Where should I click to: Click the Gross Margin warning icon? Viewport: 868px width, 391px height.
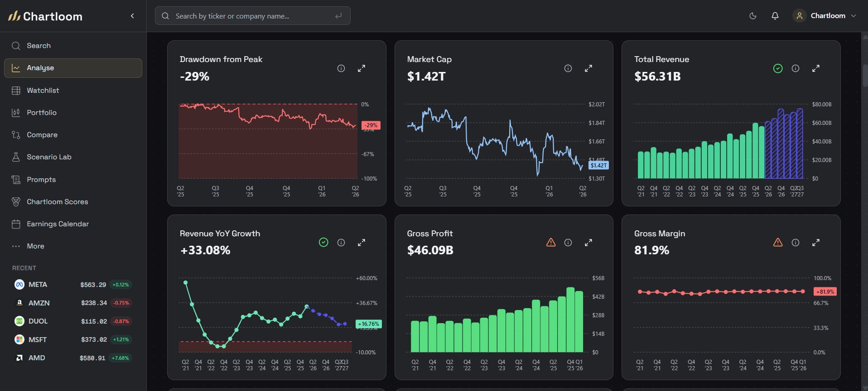778,243
